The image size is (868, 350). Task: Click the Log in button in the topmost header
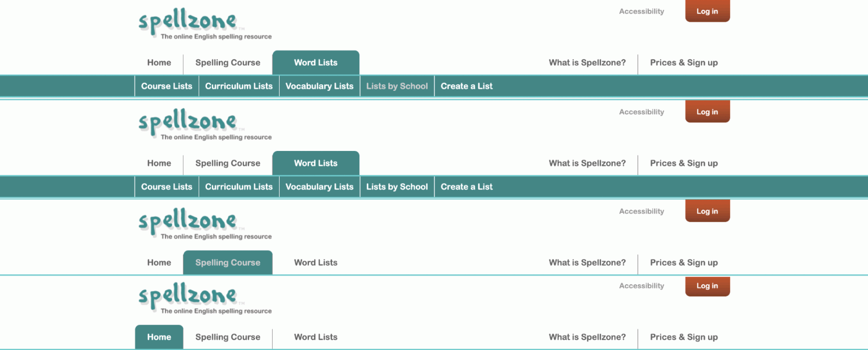(707, 11)
